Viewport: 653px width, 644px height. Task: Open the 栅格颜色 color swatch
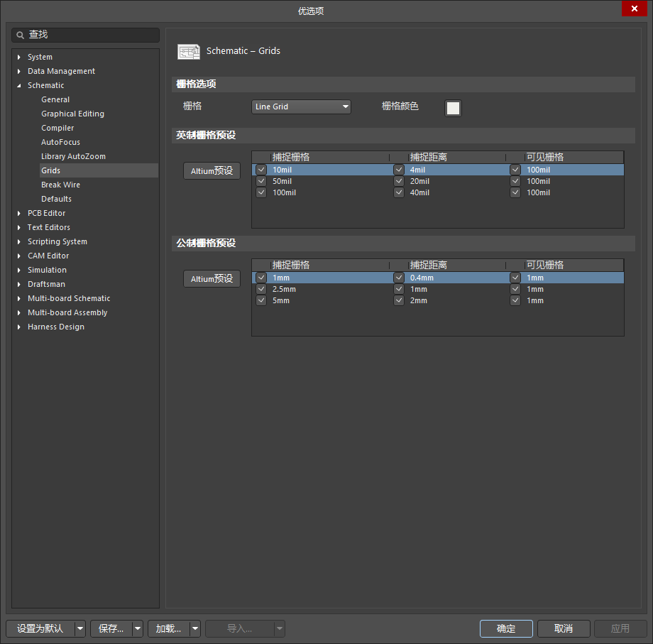point(453,108)
